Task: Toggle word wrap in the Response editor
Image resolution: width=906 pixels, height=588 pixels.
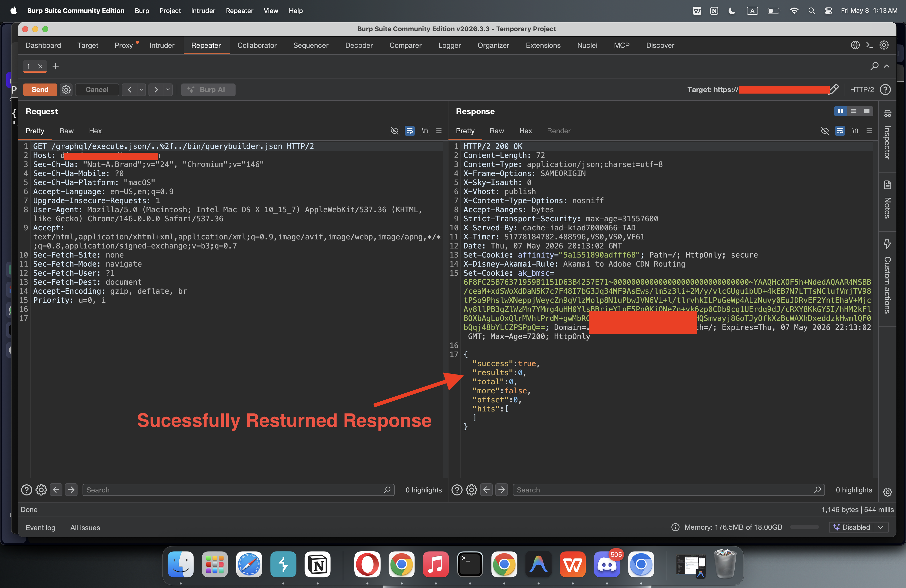Action: click(x=840, y=131)
